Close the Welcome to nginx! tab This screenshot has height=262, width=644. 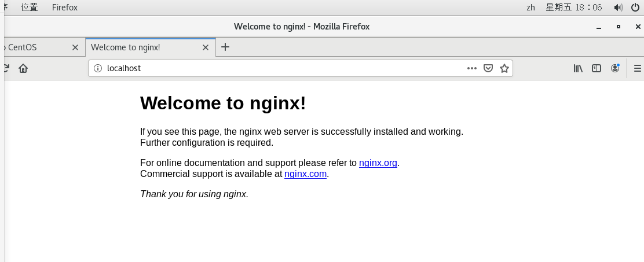tap(206, 47)
